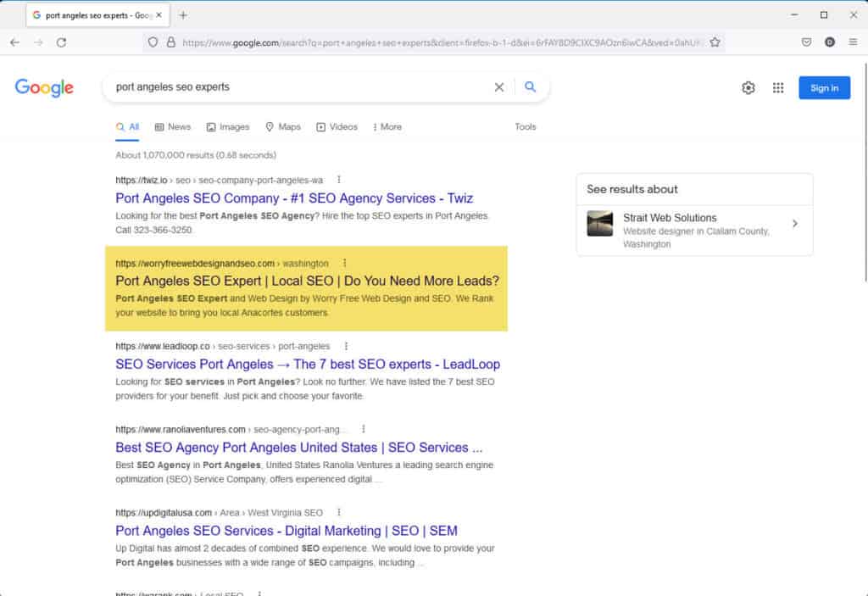Switch to the Images tab
The image size is (868, 596).
point(228,127)
